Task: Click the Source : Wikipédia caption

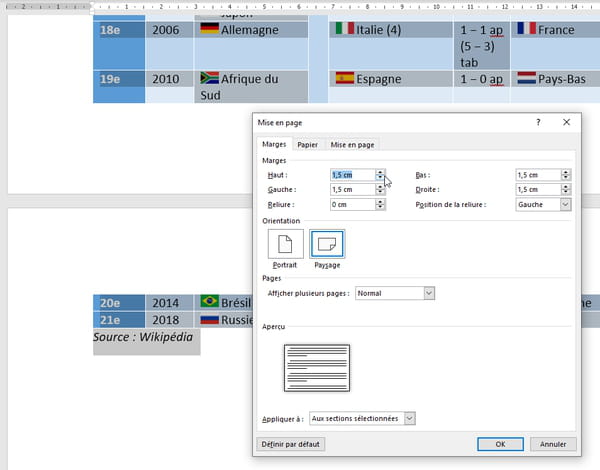Action: 143,337
